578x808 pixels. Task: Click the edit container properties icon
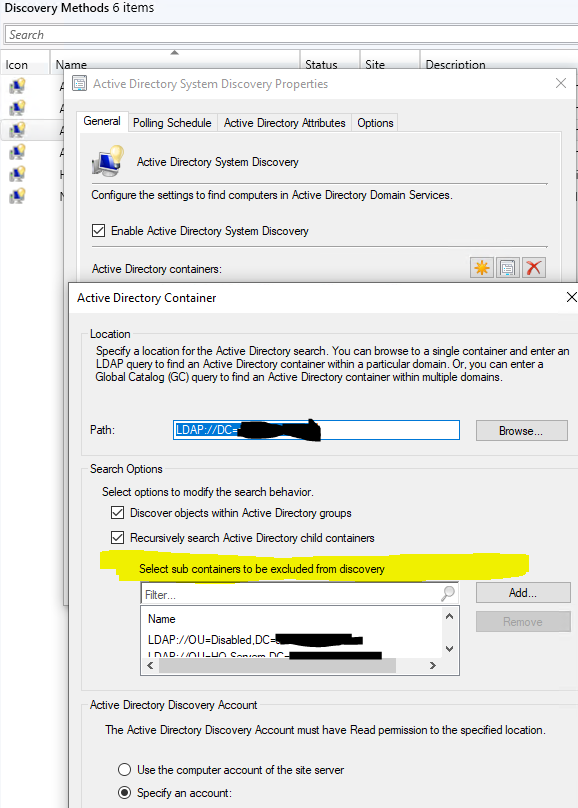[x=507, y=267]
